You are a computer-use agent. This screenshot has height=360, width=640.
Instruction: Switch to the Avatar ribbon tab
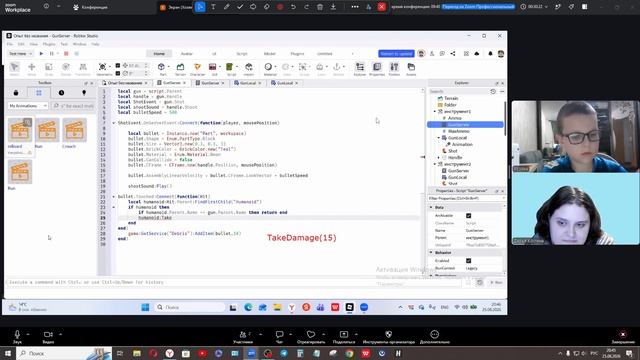coord(187,53)
